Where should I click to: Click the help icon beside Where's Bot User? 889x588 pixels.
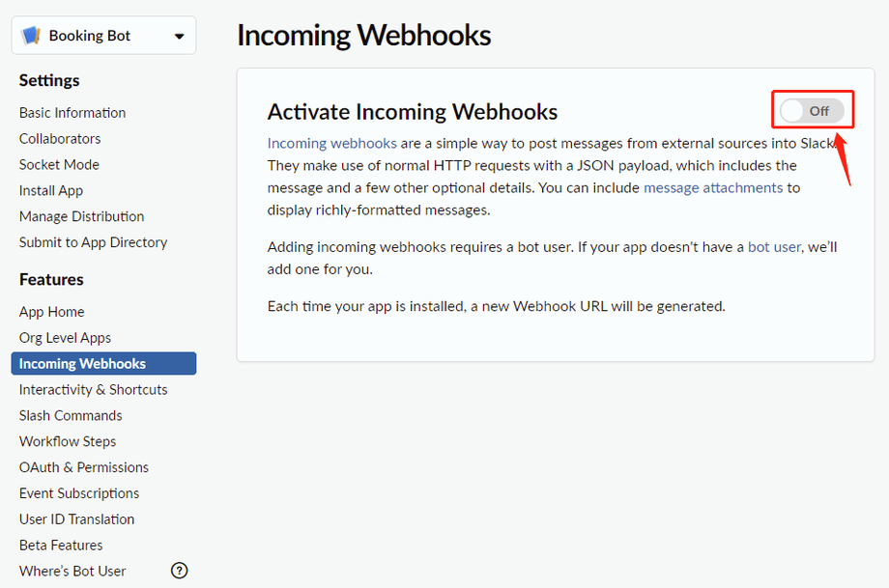(x=179, y=571)
